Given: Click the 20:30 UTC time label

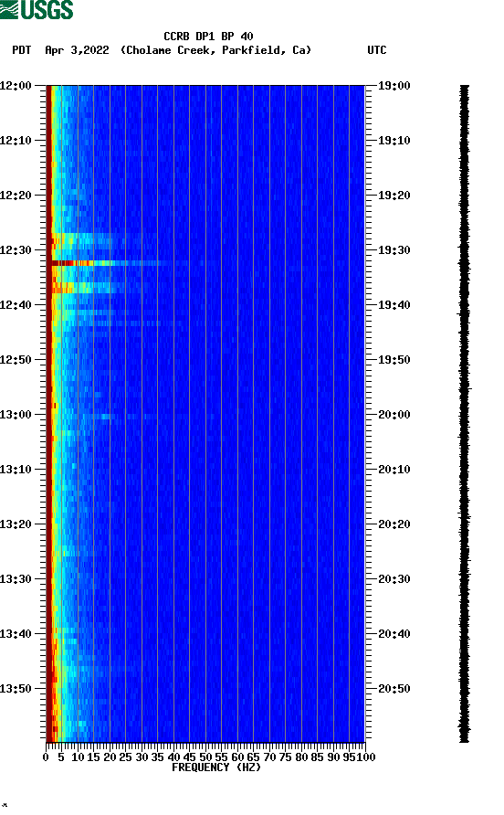Looking at the screenshot, I should pyautogui.click(x=394, y=579).
